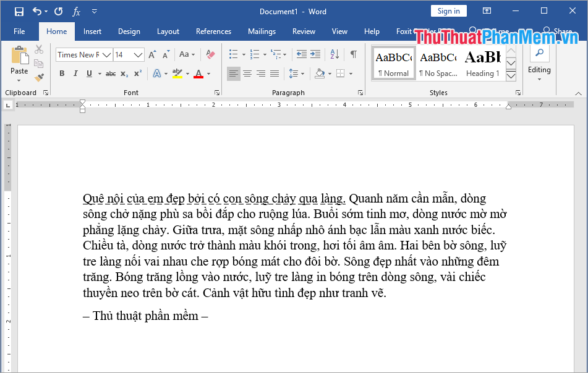Image resolution: width=588 pixels, height=373 pixels.
Task: Apply red font color from the swatch
Action: click(198, 73)
